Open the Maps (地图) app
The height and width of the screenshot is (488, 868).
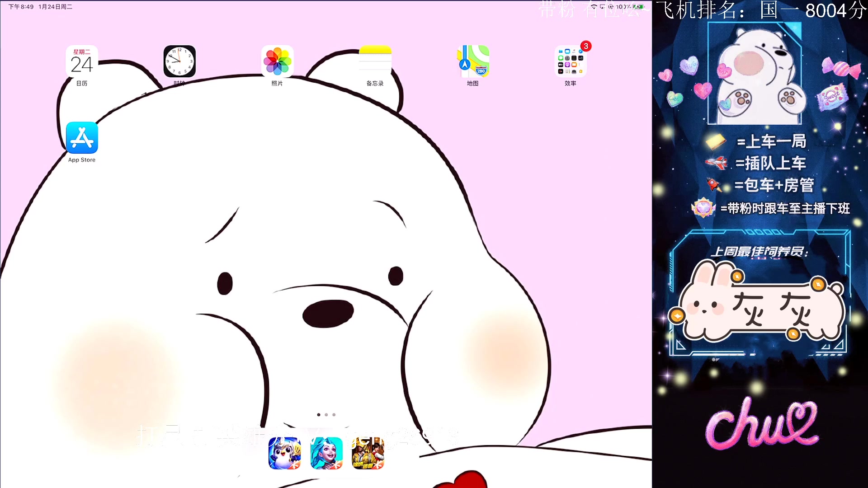coord(473,62)
